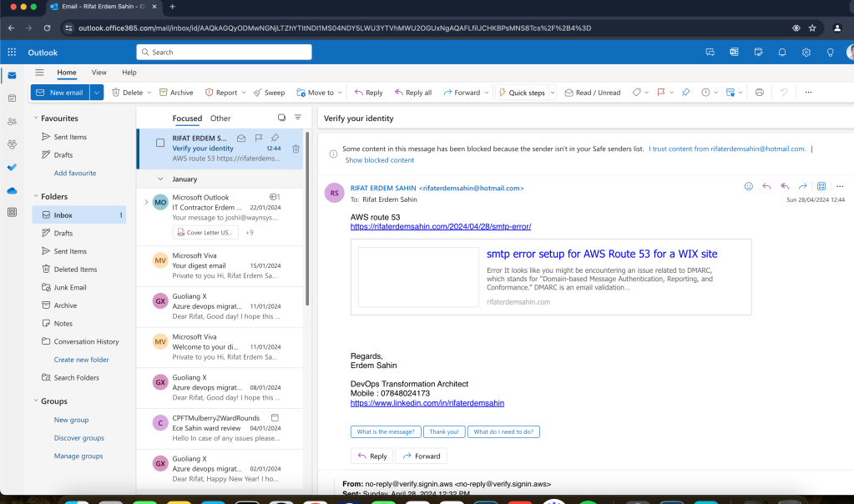Toggle the navigation pane hamburger icon
Screen dimensions: 854x504
click(x=39, y=73)
